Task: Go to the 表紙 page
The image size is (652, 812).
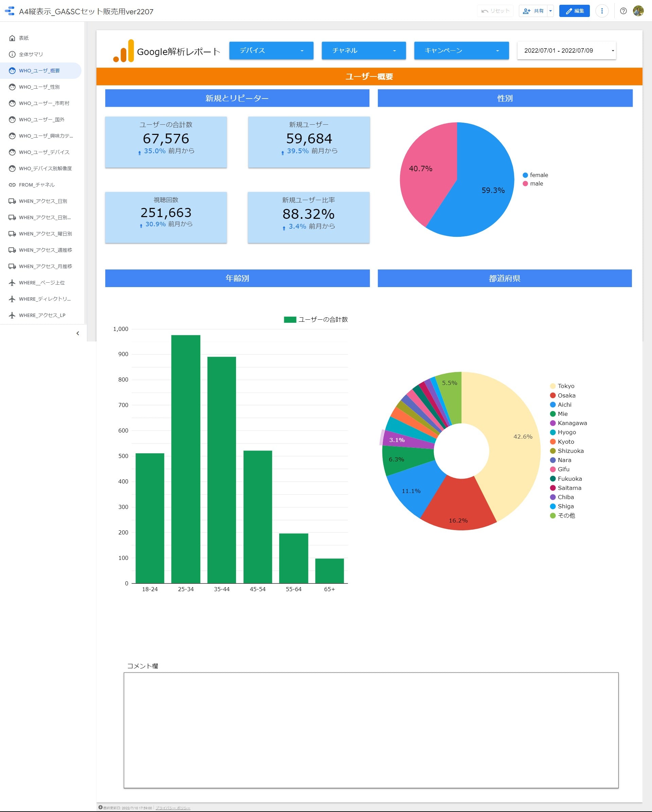Action: point(41,38)
